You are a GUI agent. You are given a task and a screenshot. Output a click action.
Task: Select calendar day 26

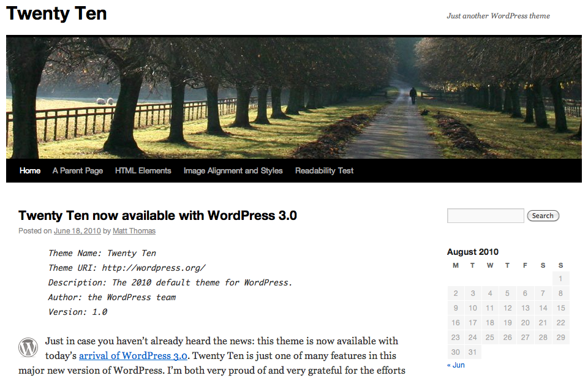click(507, 337)
